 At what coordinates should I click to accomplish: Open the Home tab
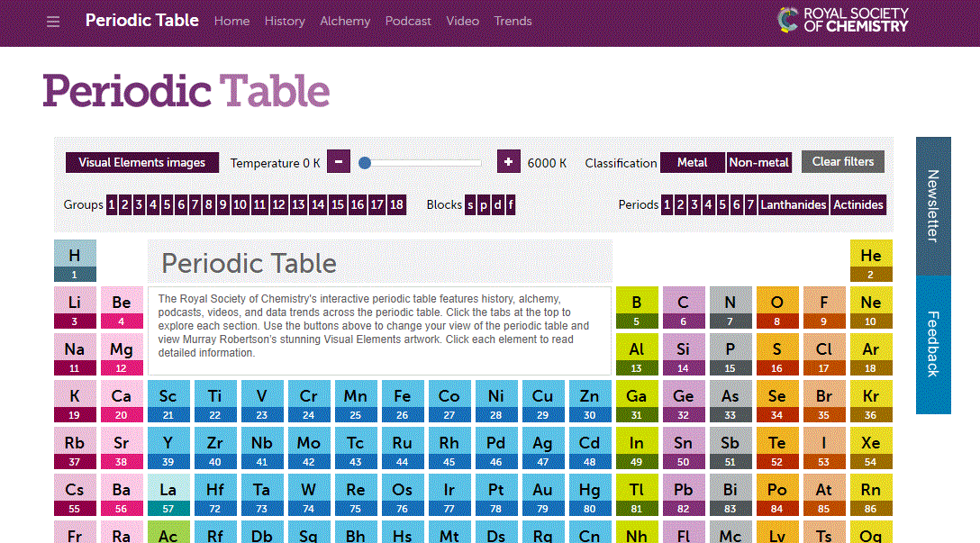[x=231, y=22]
